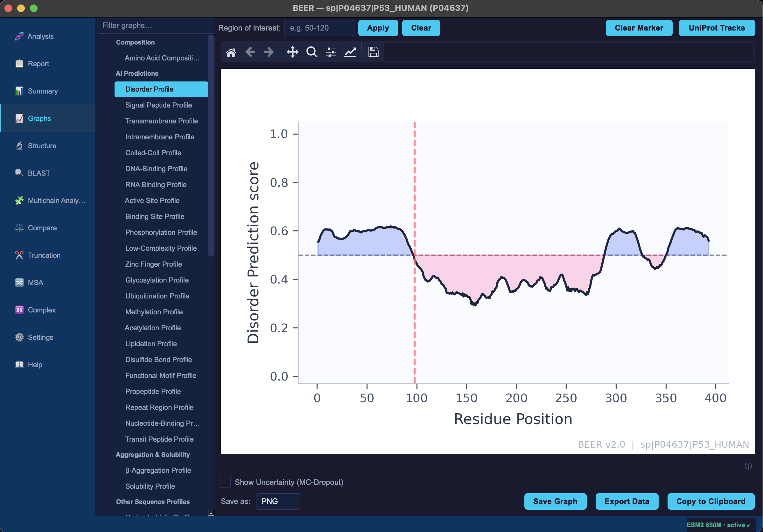The image size is (763, 532).
Task: Open the Report section
Action: click(x=48, y=63)
